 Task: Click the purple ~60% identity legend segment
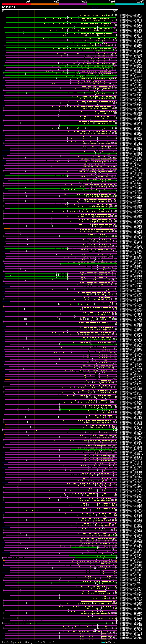(73, 4)
